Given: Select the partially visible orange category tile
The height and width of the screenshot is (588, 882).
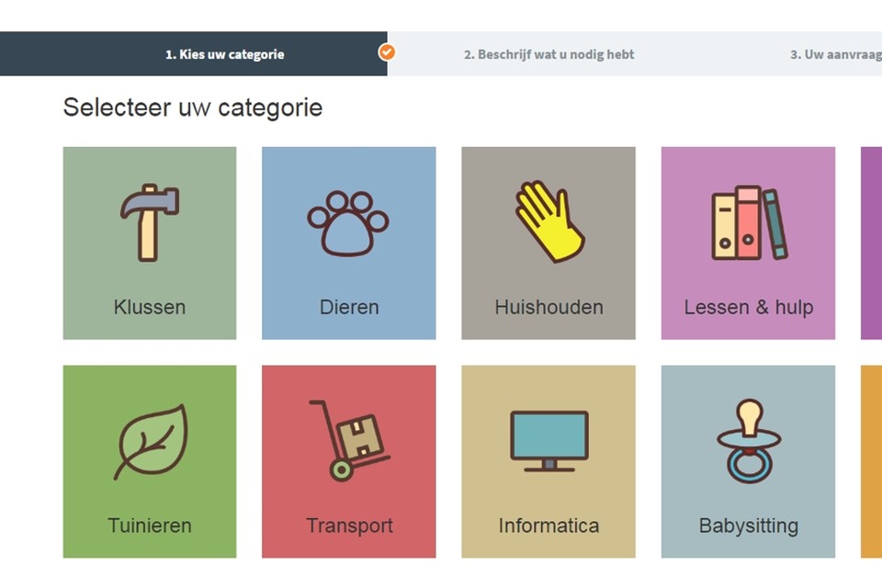Looking at the screenshot, I should [871, 461].
